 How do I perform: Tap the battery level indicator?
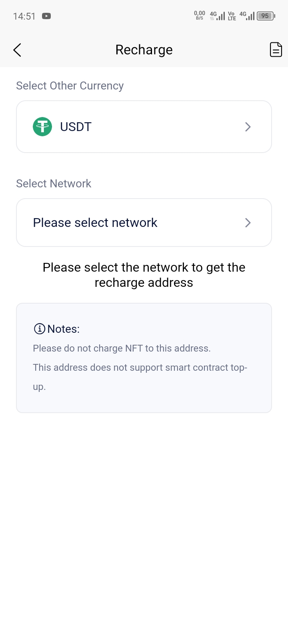265,16
